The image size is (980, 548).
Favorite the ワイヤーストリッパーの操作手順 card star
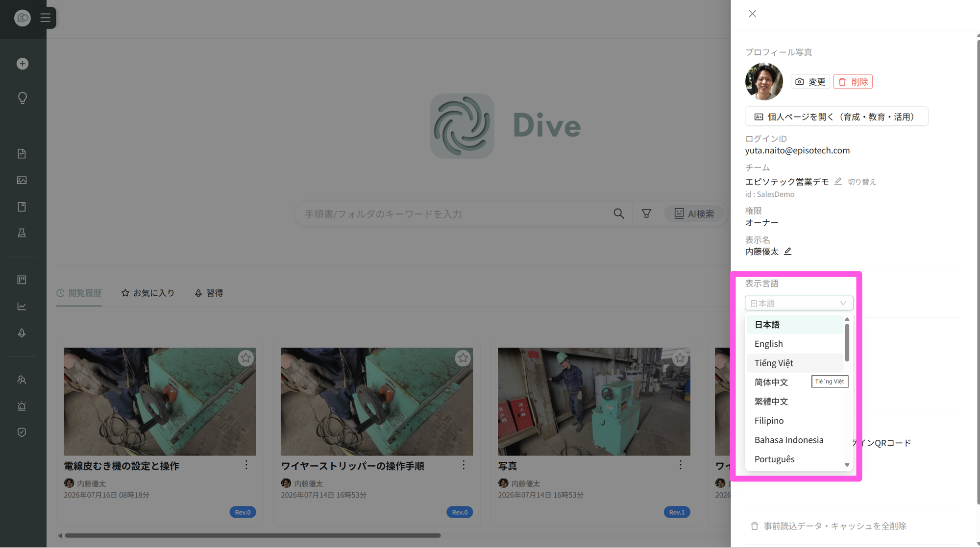463,358
